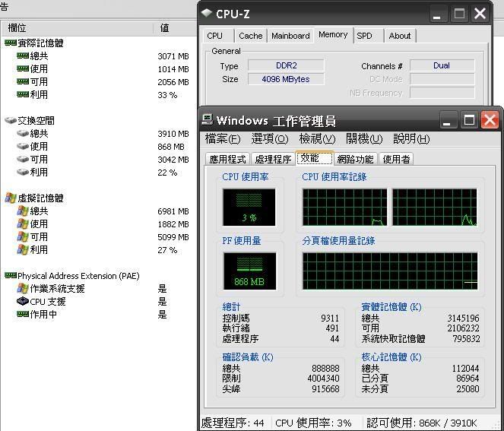Open 選項(O) menu in Task Manager
The width and height of the screenshot is (504, 431).
pos(269,139)
